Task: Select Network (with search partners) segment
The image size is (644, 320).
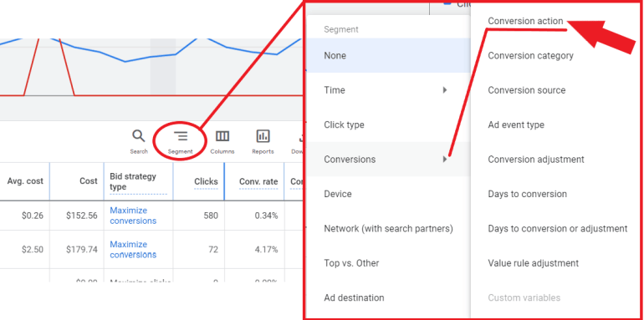Action: coord(388,229)
